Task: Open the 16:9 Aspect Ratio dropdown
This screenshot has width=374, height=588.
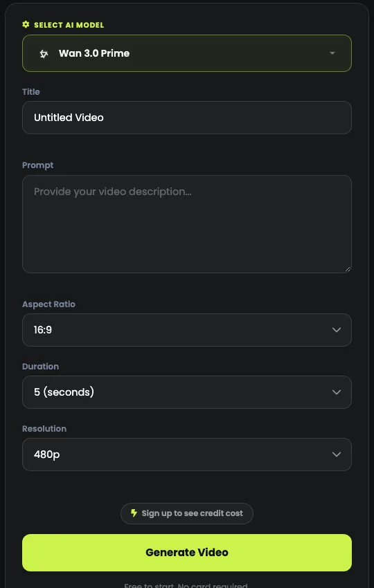Action: [186, 329]
